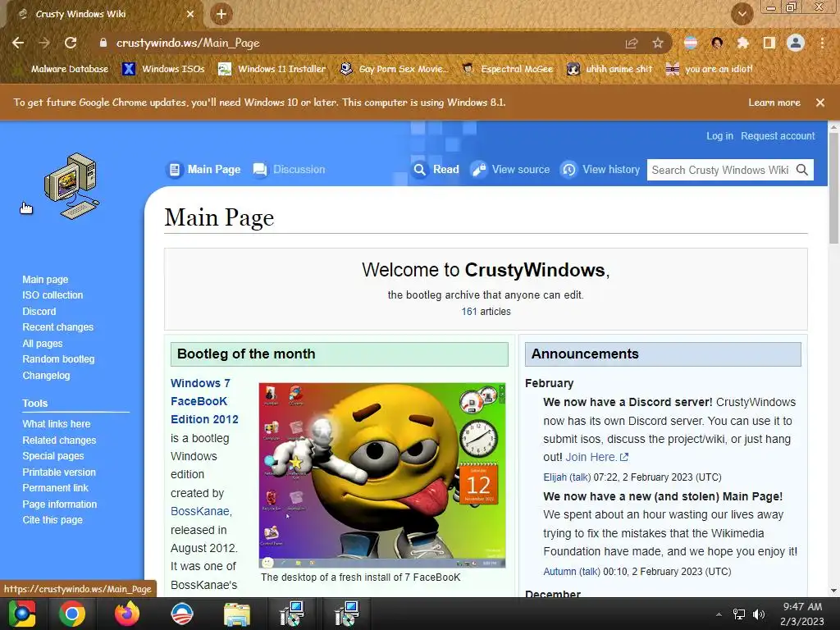Image resolution: width=840 pixels, height=630 pixels.
Task: Open the Malware Database bookmark
Action: pyautogui.click(x=61, y=69)
